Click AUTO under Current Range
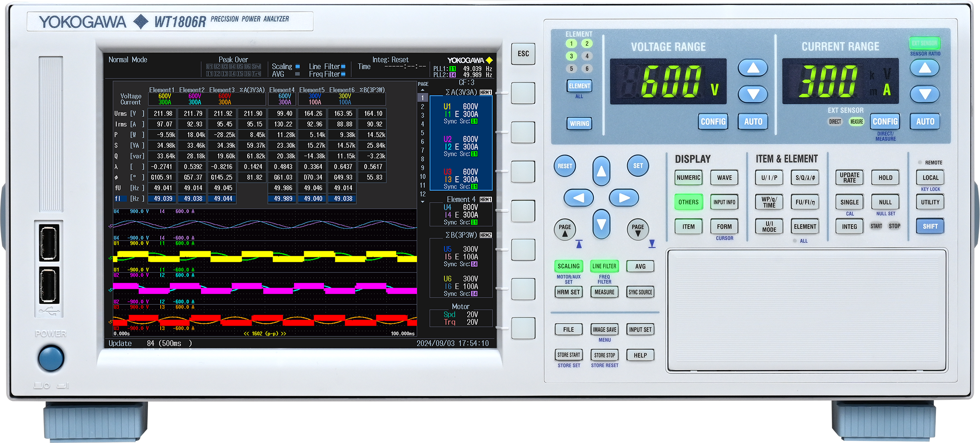The height and width of the screenshot is (443, 980). [925, 121]
